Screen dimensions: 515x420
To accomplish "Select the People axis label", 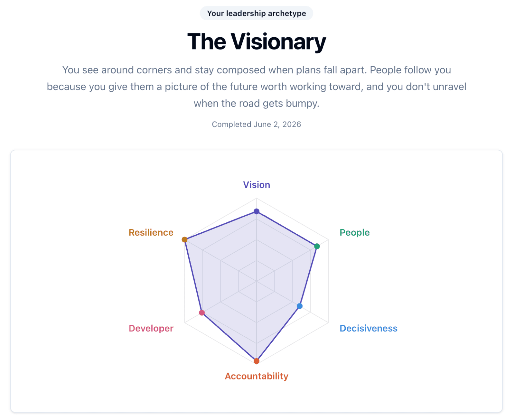I will click(355, 232).
